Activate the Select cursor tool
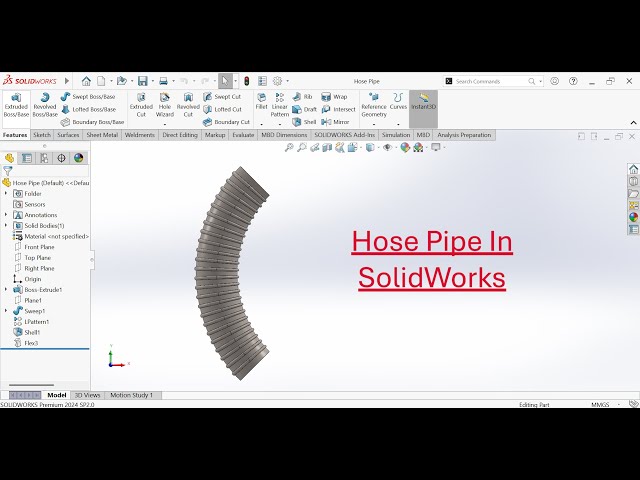The height and width of the screenshot is (480, 640). tap(225, 81)
